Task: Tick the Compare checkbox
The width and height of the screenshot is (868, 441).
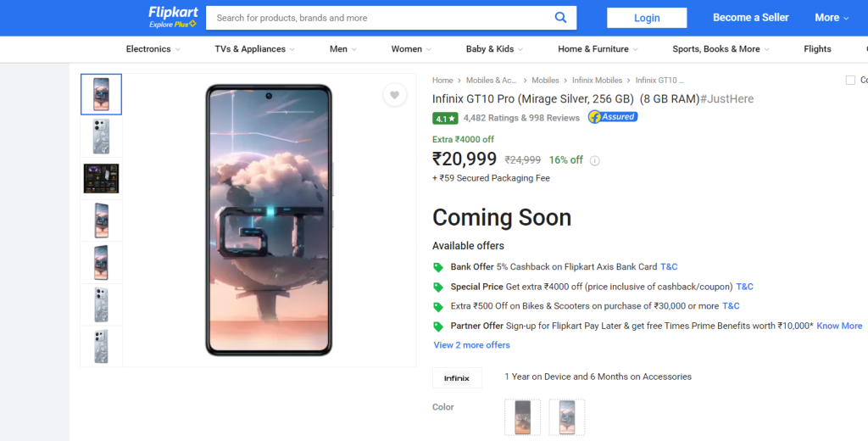Action: click(x=850, y=81)
